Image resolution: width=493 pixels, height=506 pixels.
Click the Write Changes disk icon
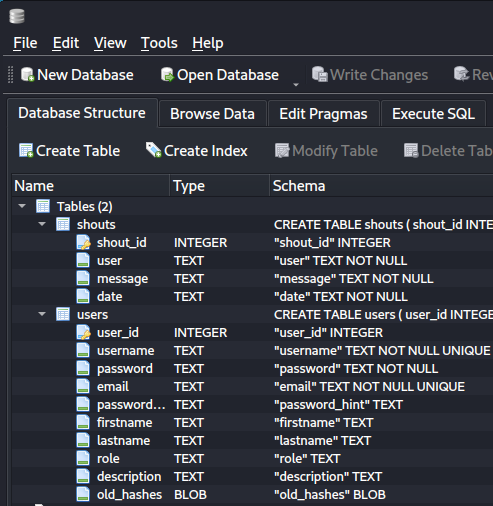(x=320, y=74)
